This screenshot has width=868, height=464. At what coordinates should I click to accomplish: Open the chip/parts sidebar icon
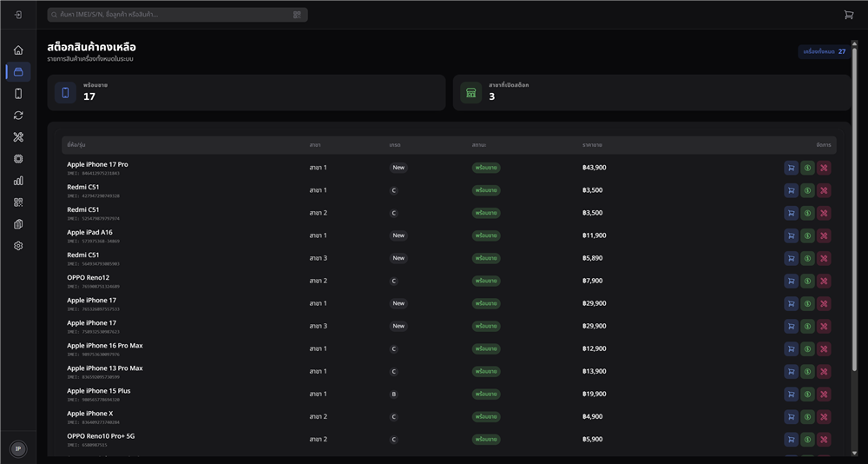coord(18,159)
